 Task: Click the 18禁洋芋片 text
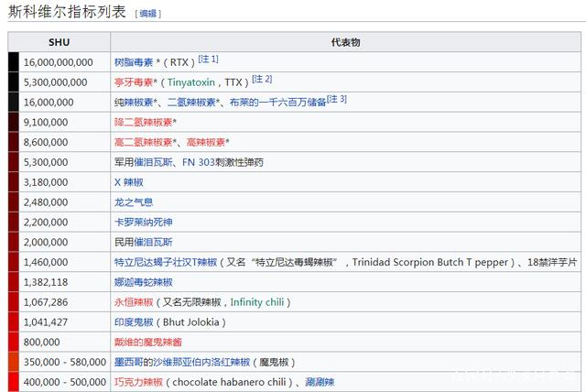coord(552,262)
